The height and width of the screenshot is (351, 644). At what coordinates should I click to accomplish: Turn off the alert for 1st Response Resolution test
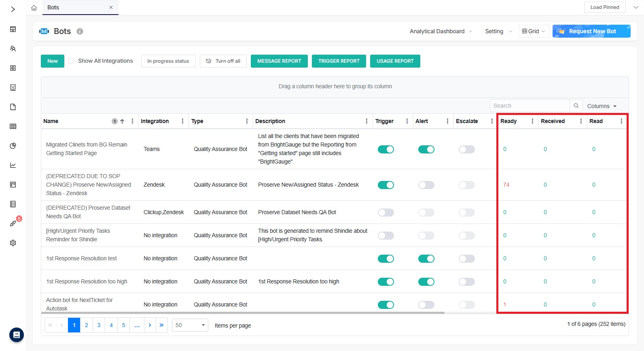pos(426,259)
